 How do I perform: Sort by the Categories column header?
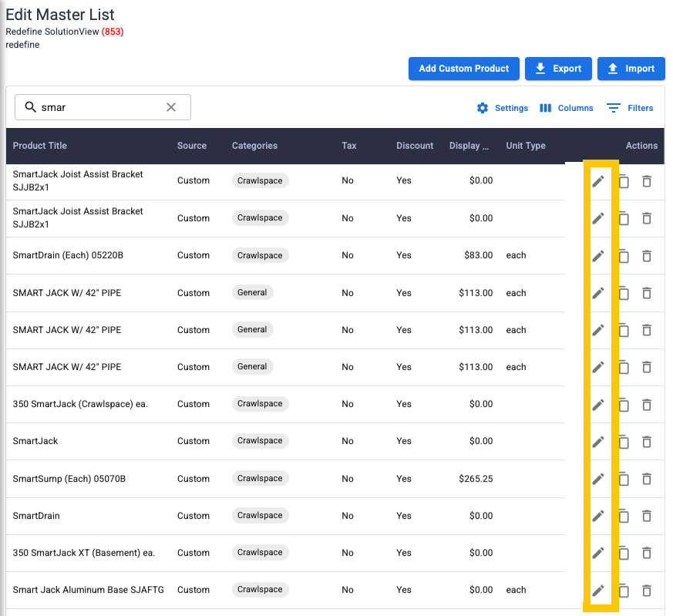(x=254, y=146)
